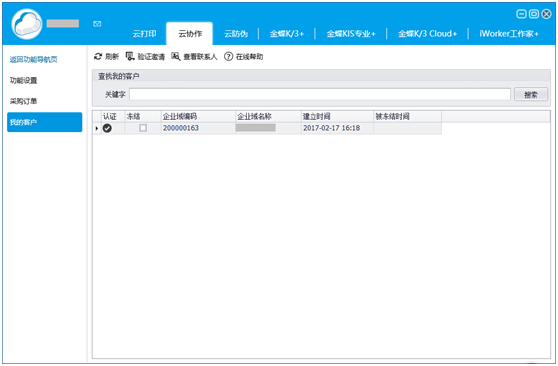Focus the 关键字 search field
558x366 pixels.
tap(320, 94)
